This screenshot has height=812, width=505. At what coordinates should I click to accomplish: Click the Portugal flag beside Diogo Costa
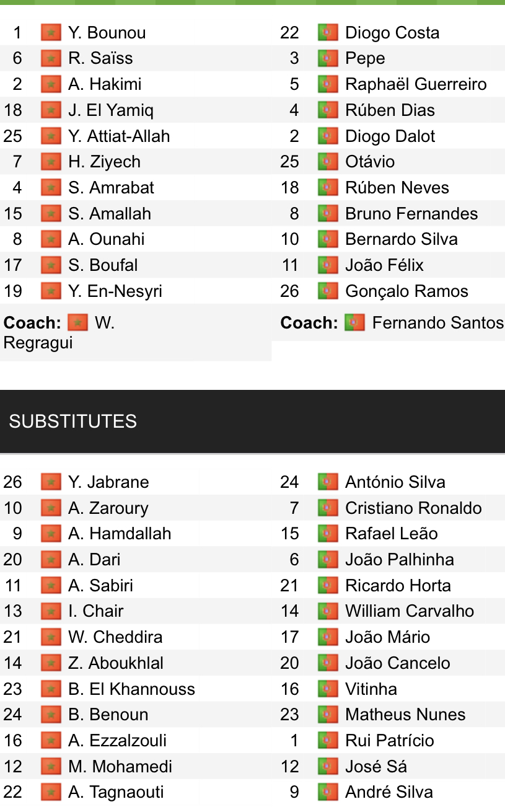pyautogui.click(x=328, y=32)
